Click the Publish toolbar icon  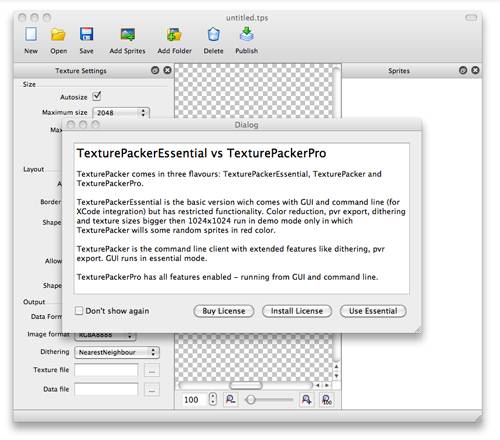[x=247, y=34]
